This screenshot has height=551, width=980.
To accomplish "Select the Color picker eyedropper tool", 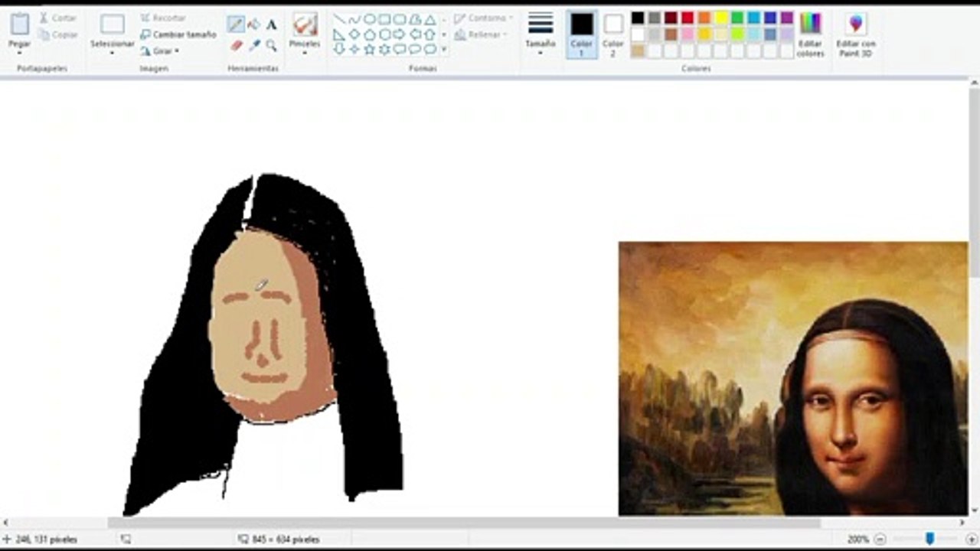I will pyautogui.click(x=254, y=45).
